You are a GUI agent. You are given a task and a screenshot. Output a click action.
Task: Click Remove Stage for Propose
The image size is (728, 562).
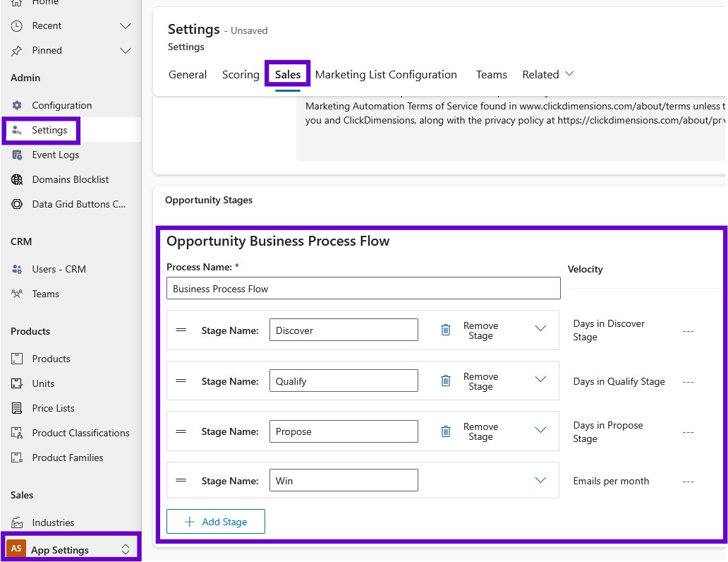pos(480,431)
